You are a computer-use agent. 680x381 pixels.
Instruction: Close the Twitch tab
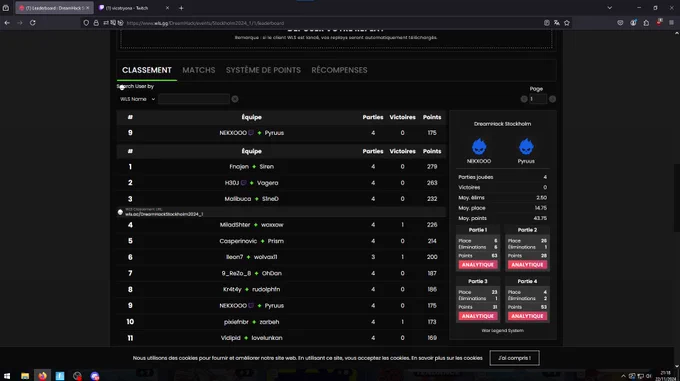pos(167,8)
